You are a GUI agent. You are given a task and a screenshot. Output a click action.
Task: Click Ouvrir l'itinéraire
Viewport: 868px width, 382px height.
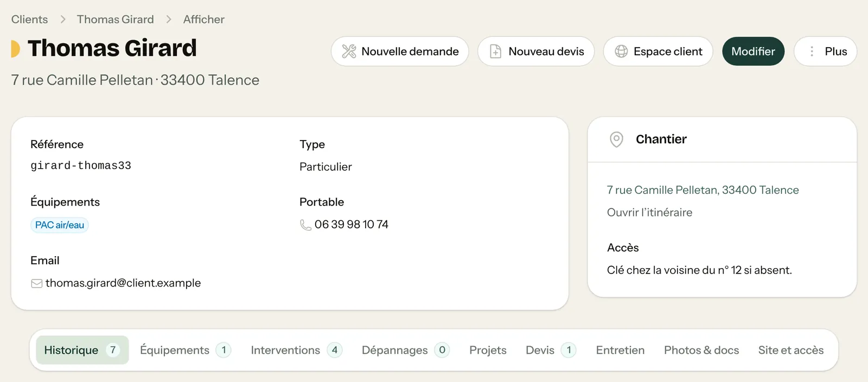(x=649, y=213)
